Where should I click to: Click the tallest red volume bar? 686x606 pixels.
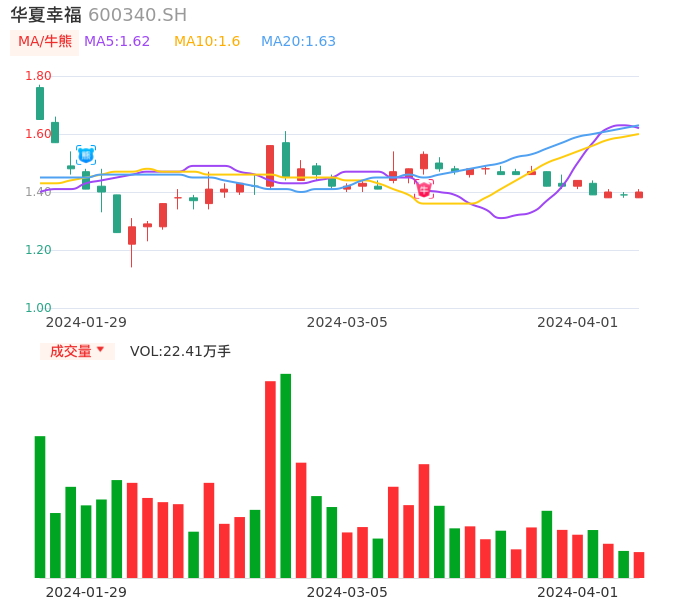(x=270, y=479)
